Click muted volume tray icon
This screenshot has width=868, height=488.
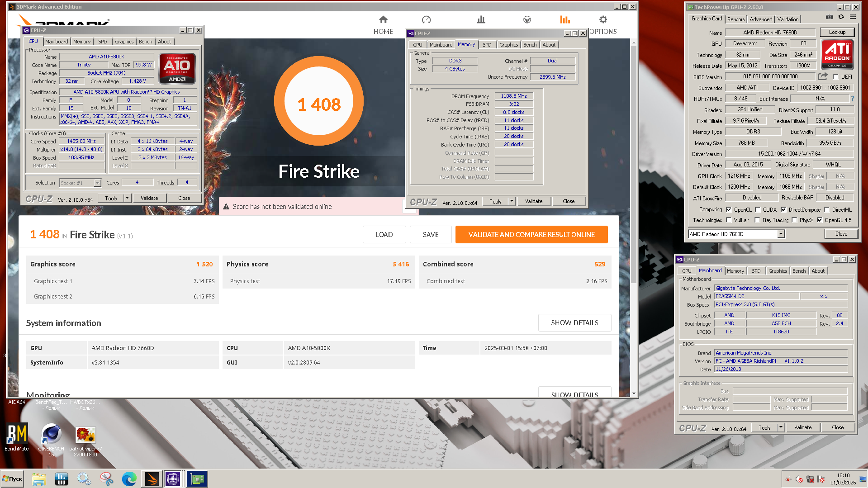(799, 479)
